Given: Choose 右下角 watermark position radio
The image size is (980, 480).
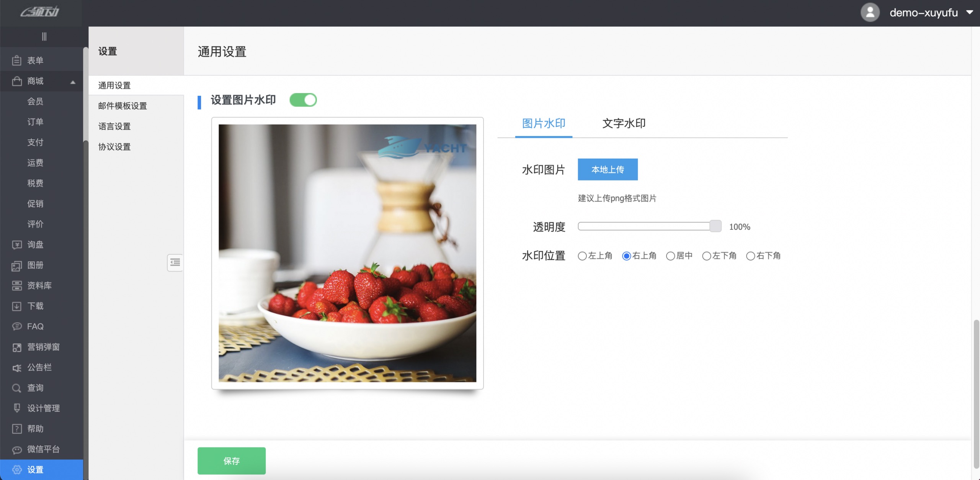Looking at the screenshot, I should click(x=750, y=256).
